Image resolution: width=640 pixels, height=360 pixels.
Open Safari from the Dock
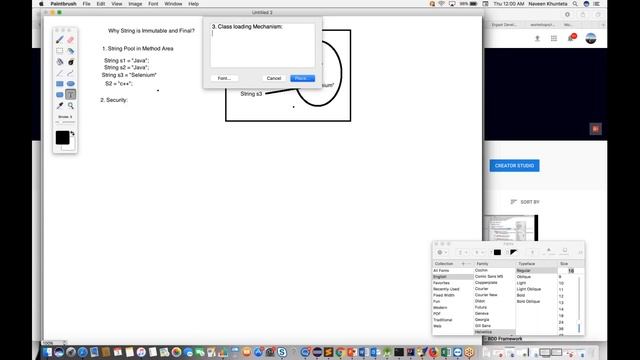pos(82,352)
